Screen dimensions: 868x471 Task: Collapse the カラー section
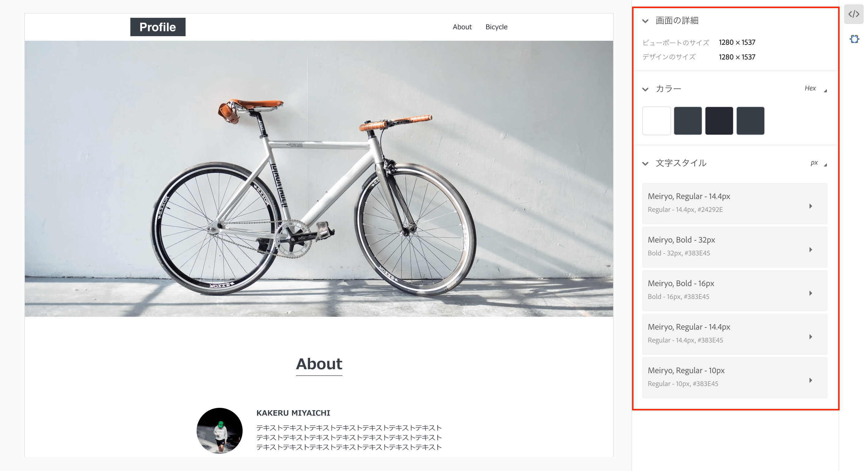[x=645, y=89]
